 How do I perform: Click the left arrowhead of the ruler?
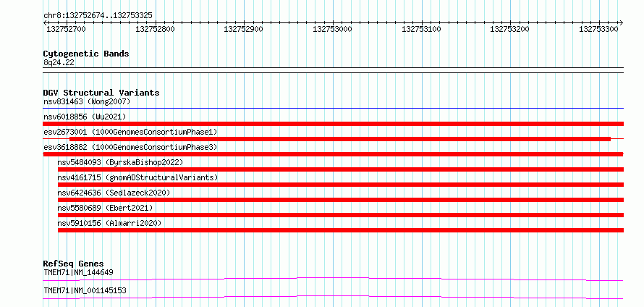coord(45,22)
